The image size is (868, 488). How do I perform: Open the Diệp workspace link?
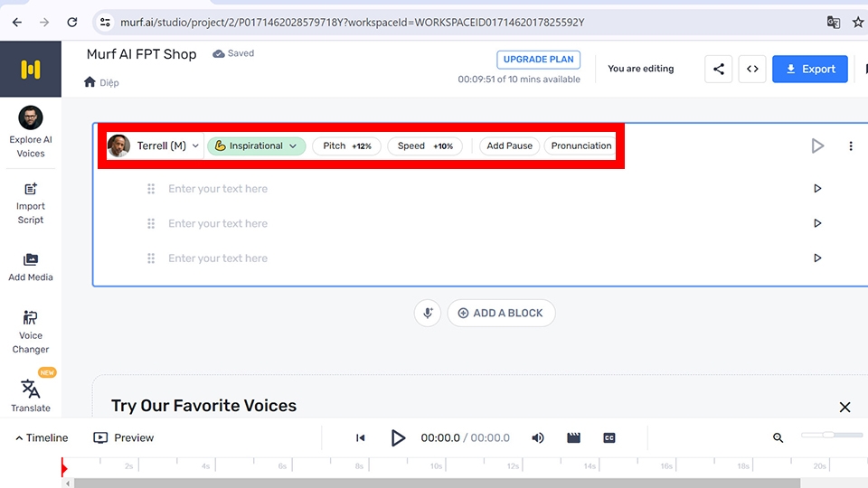[x=109, y=83]
